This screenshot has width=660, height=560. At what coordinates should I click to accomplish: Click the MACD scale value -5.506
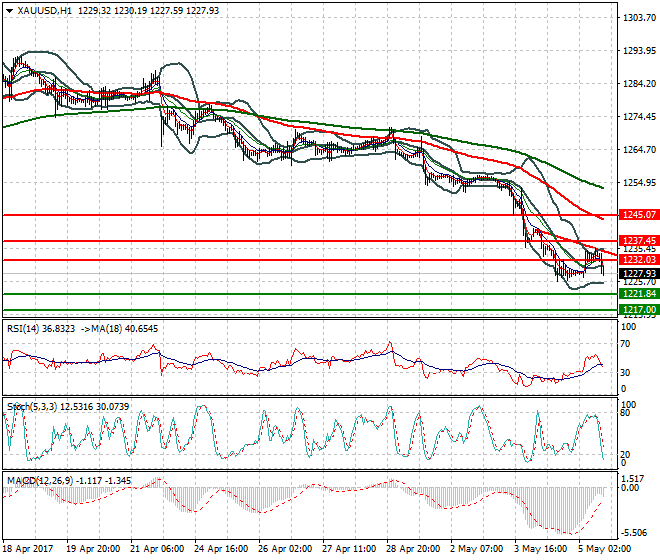(636, 533)
